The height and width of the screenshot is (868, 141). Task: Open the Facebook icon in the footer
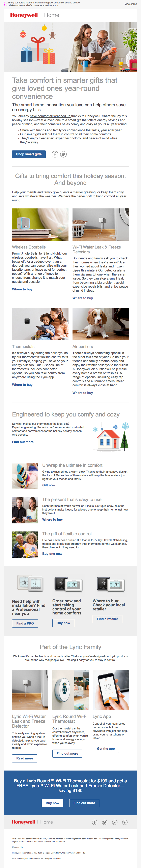pyautogui.click(x=95, y=822)
